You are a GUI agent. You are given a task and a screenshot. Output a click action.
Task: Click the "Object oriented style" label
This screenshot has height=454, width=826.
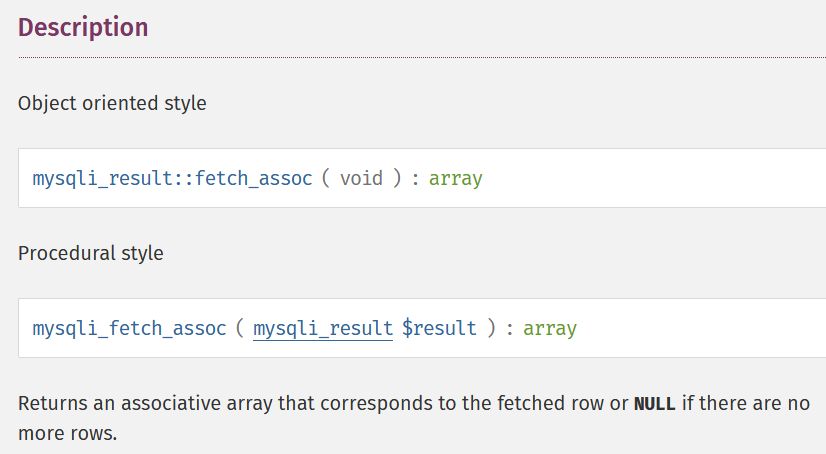click(112, 103)
